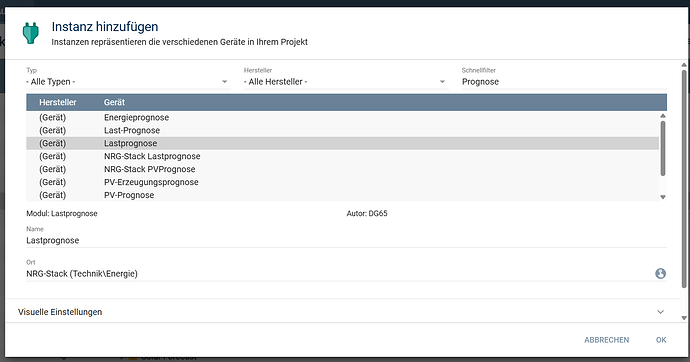Select Last-Prognose device row
The image size is (690, 362).
(x=342, y=130)
